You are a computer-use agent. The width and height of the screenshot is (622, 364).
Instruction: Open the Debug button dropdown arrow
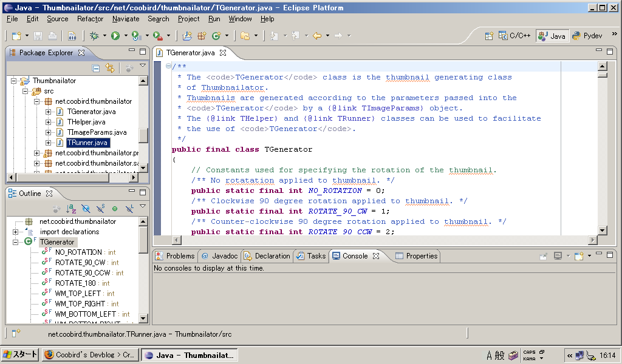[104, 36]
